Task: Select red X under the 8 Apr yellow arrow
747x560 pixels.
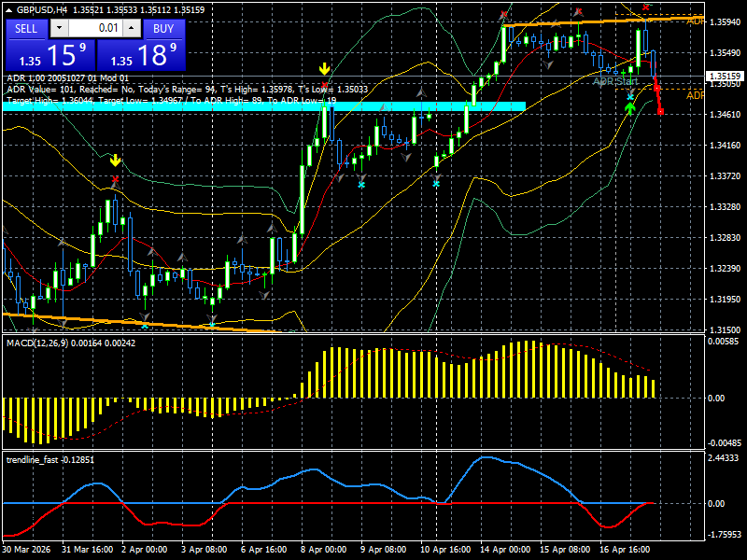Action: tap(324, 86)
